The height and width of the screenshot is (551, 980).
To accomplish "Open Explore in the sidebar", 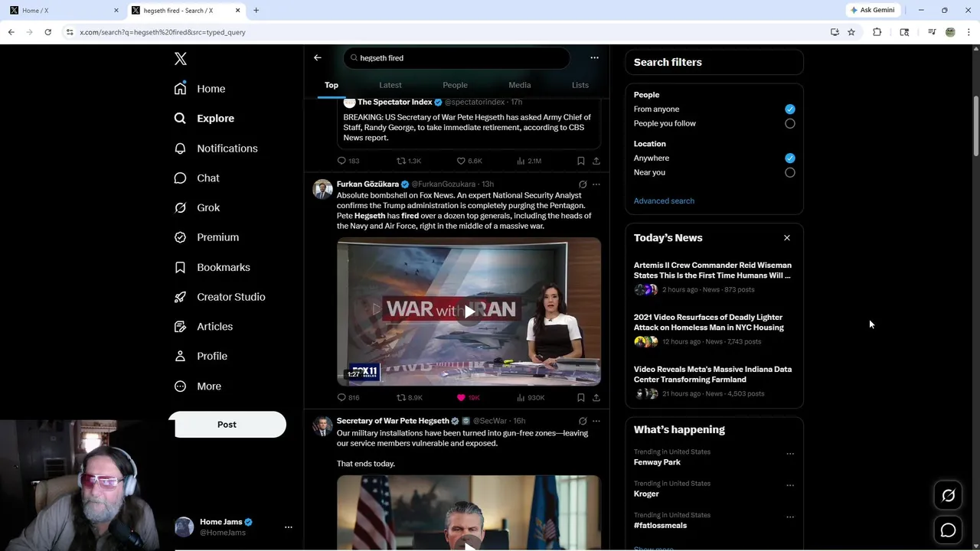I will pyautogui.click(x=204, y=119).
